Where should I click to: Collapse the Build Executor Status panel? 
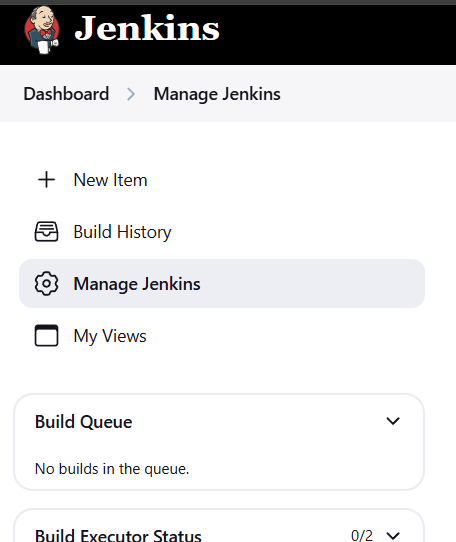pyautogui.click(x=393, y=536)
